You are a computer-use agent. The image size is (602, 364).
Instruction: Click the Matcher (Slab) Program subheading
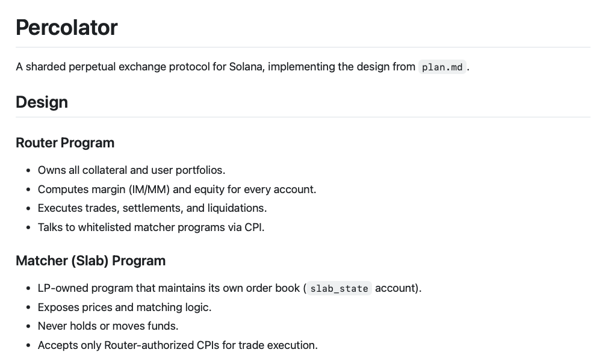[x=90, y=261]
